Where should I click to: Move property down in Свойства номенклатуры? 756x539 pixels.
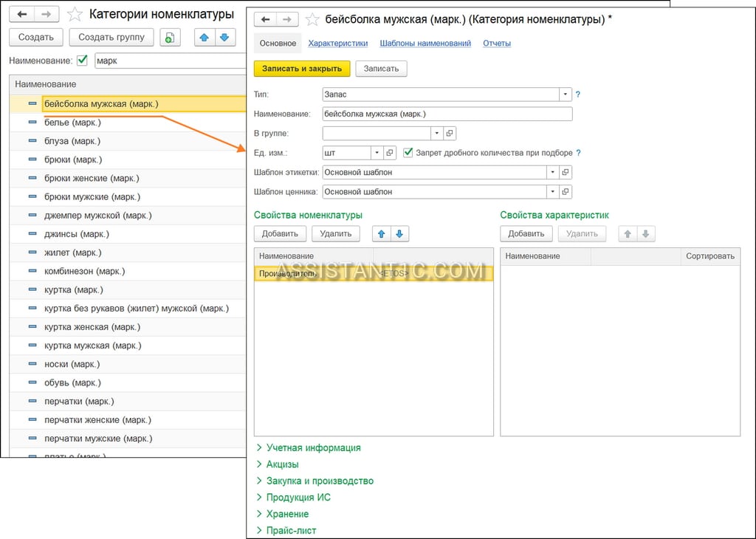[x=399, y=234]
